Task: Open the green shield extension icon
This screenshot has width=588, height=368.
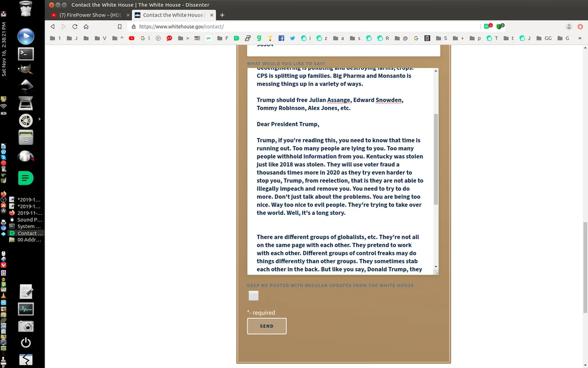Action: 500,26
